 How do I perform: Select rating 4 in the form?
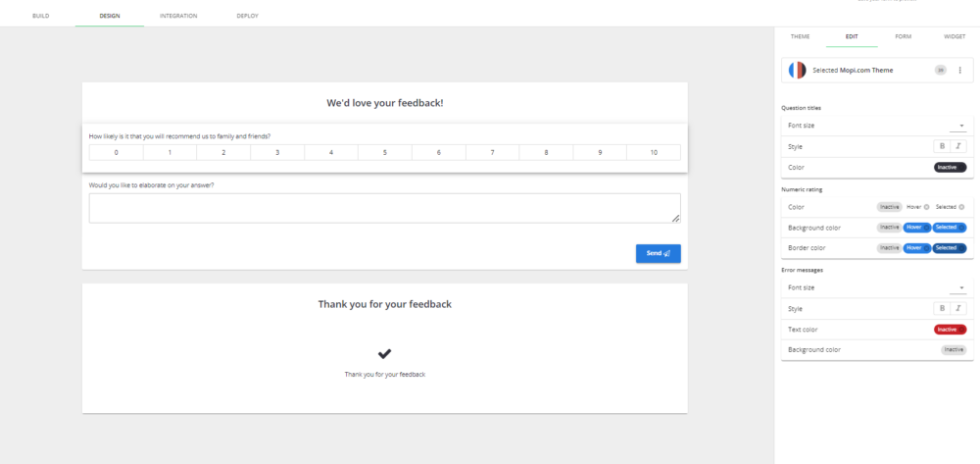click(331, 153)
